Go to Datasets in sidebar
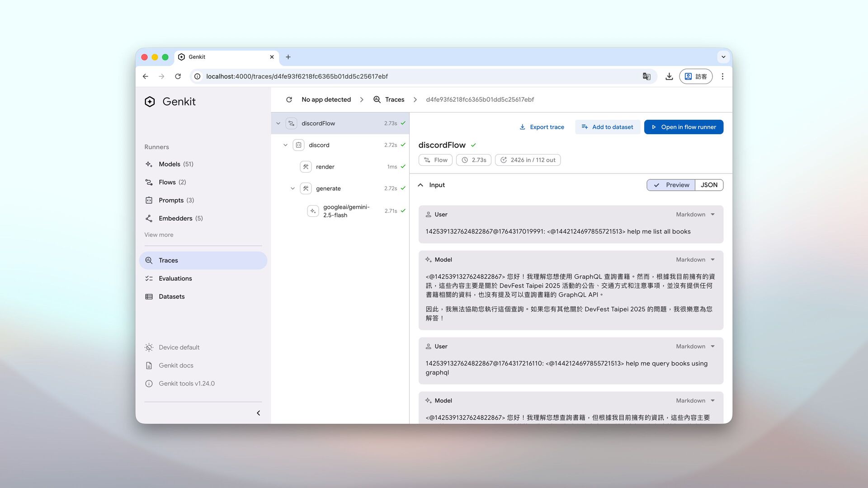The height and width of the screenshot is (488, 868). (171, 296)
